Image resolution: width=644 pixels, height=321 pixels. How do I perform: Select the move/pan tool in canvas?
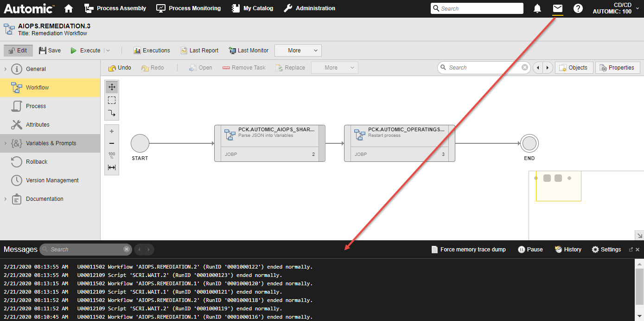112,87
